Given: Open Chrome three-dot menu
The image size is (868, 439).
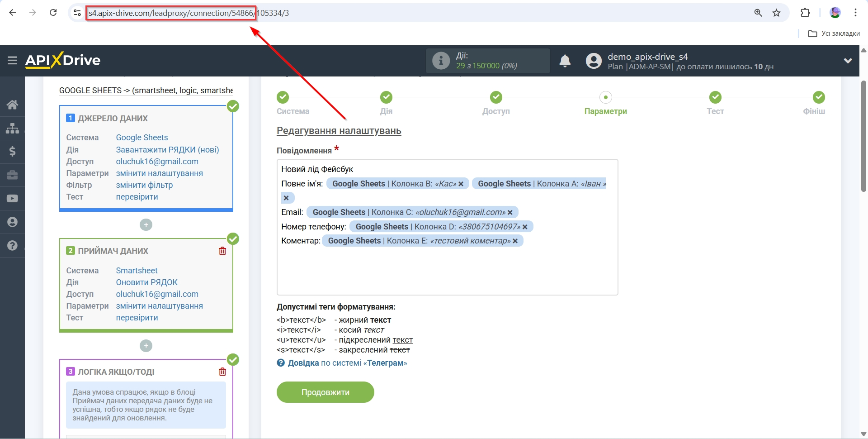Looking at the screenshot, I should [855, 13].
